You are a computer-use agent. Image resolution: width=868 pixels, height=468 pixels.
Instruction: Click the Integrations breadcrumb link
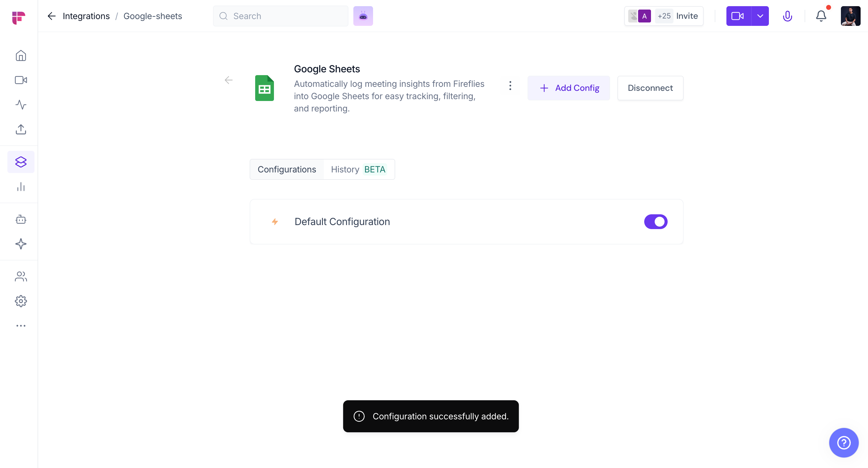pyautogui.click(x=86, y=16)
